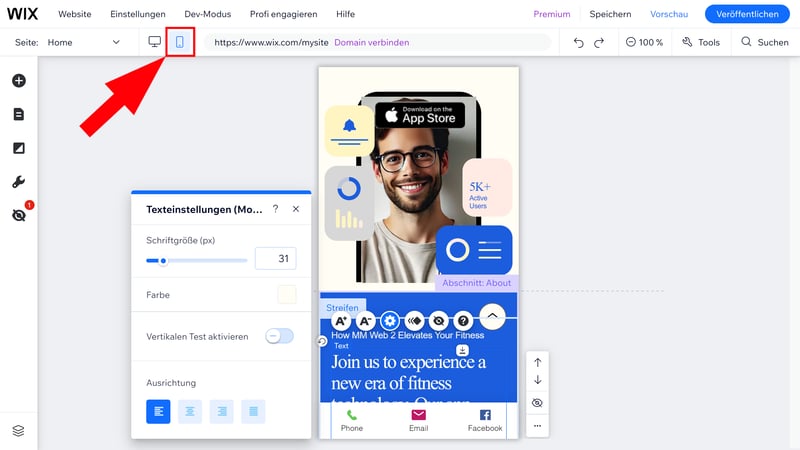Undo the last action
Screen dimensions: 800x450
578,42
